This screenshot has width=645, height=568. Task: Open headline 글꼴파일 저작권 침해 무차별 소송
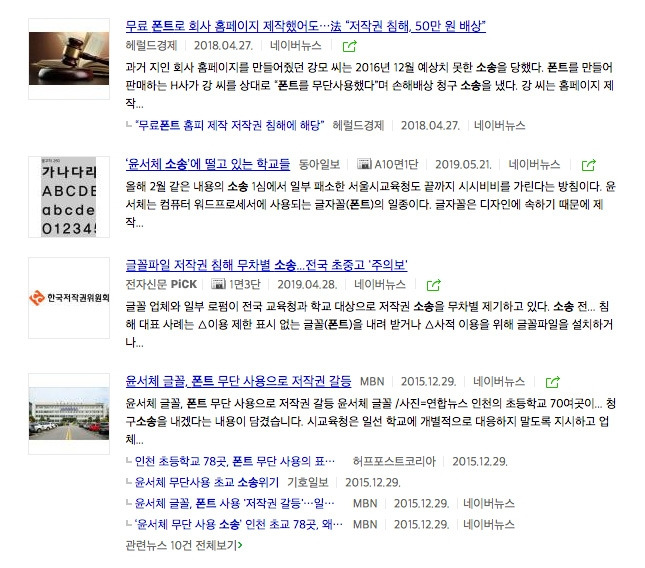coord(266,265)
